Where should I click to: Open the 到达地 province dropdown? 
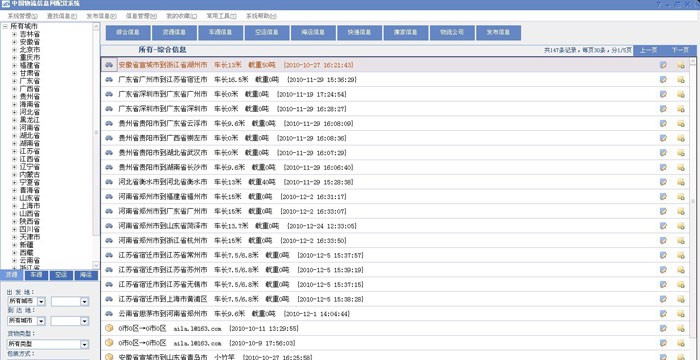pos(41,321)
